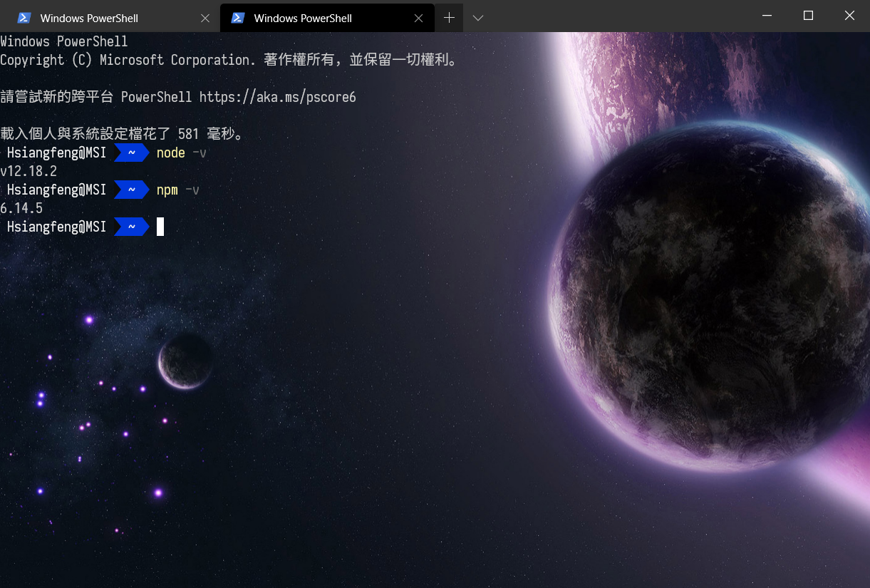Select the active second Windows PowerShell tab
This screenshot has width=870, height=588.
(303, 19)
